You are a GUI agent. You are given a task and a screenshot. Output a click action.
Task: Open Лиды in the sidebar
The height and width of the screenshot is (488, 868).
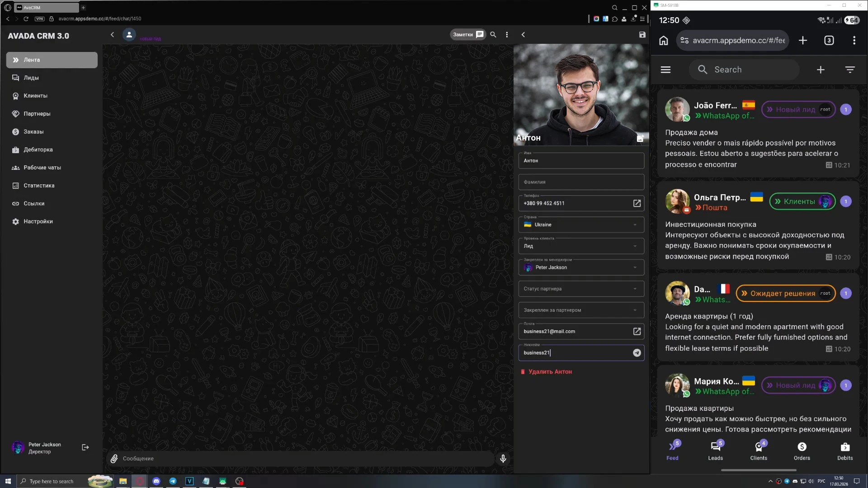(31, 78)
